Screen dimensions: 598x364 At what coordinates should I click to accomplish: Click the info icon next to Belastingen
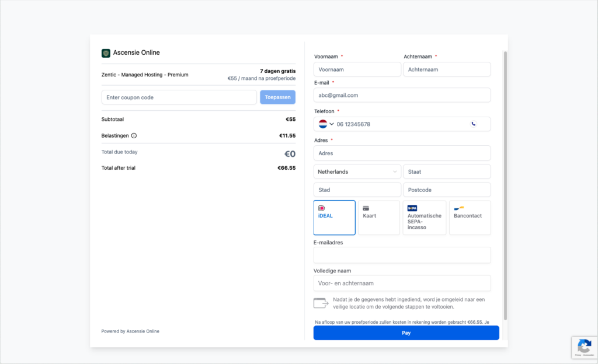[x=134, y=136]
